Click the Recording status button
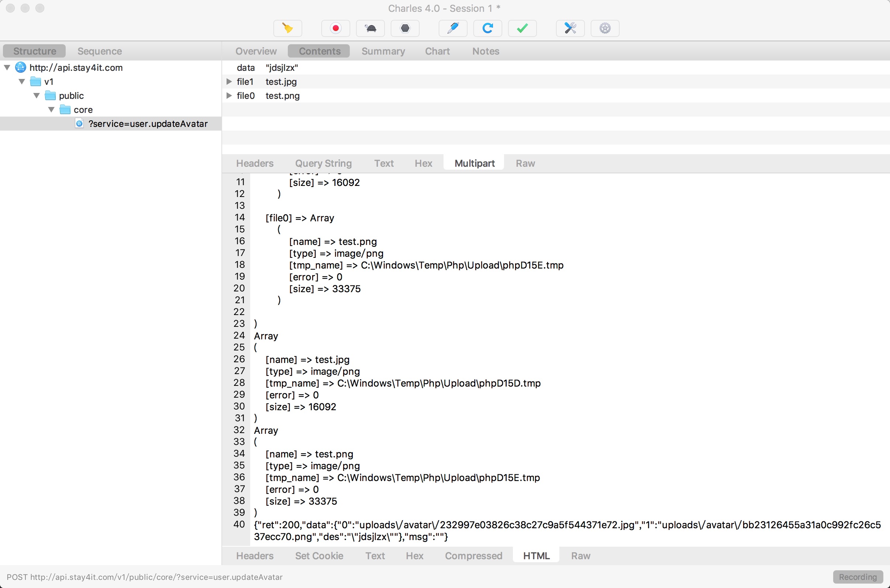Image resolution: width=890 pixels, height=588 pixels. click(x=858, y=577)
